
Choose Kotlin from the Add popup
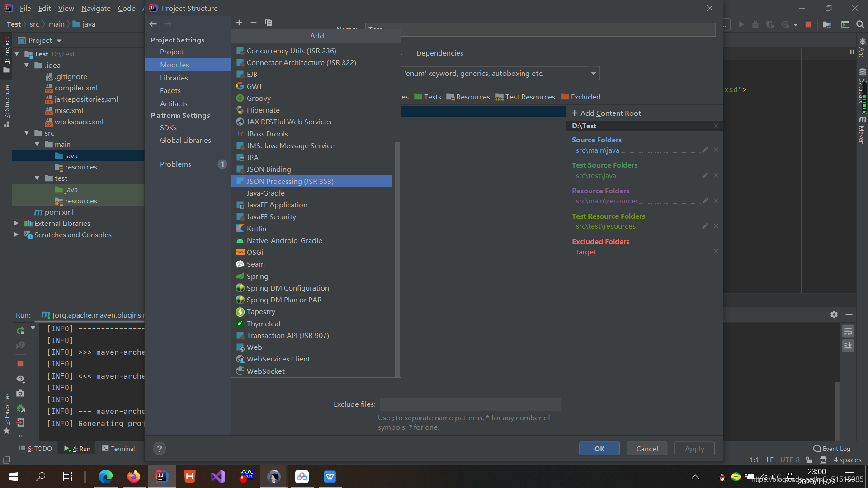(x=312, y=229)
